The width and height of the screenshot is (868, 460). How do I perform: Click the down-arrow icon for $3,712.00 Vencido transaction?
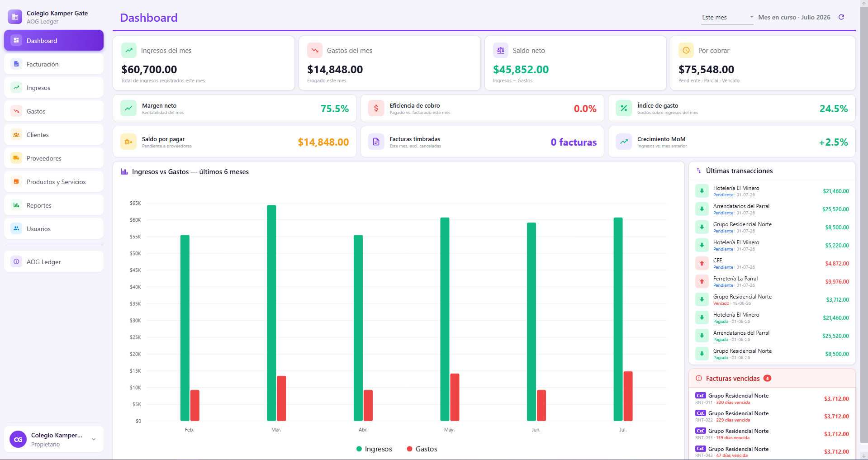coord(702,299)
